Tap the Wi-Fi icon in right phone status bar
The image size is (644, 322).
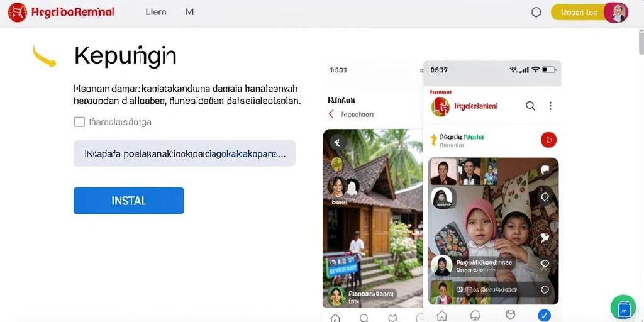click(535, 70)
